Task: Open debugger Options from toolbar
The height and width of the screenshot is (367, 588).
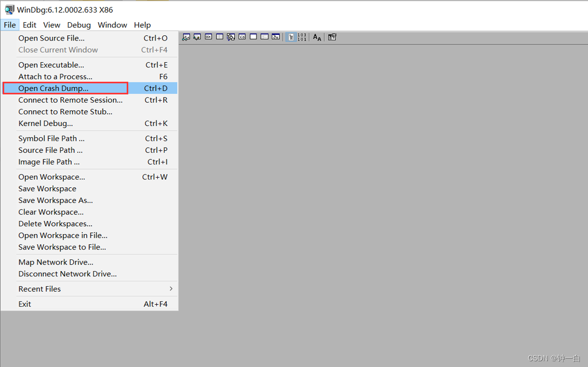Action: (x=332, y=37)
